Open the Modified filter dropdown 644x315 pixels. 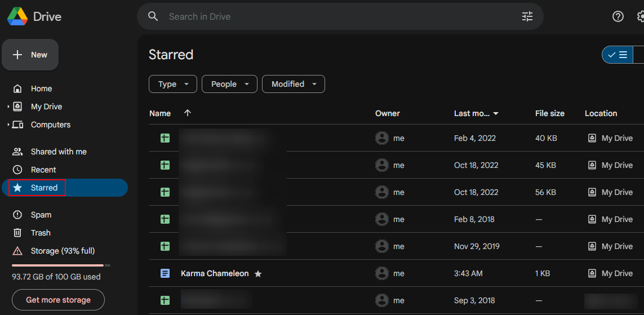click(x=293, y=84)
